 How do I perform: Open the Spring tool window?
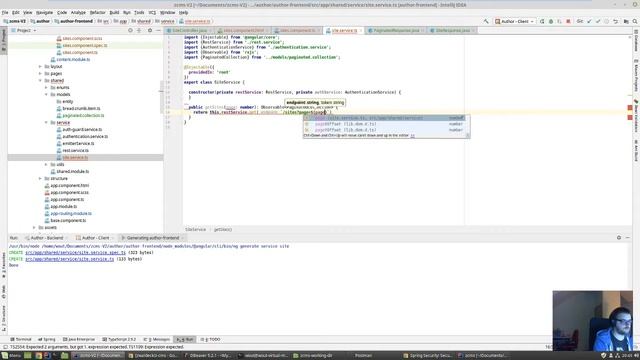tap(47, 339)
